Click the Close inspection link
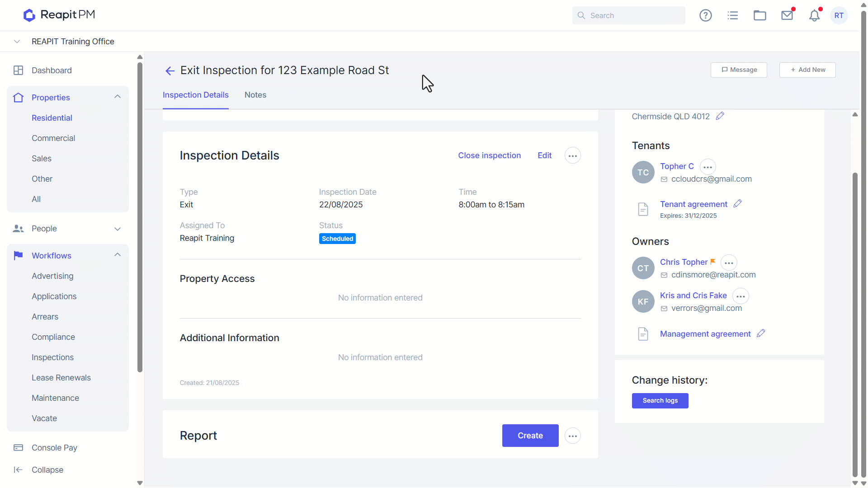This screenshot has width=868, height=488. [490, 155]
